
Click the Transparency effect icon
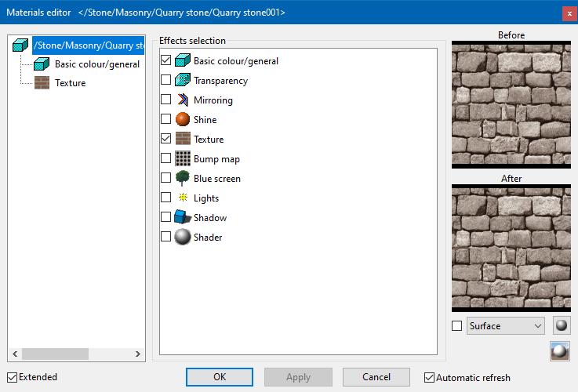183,81
